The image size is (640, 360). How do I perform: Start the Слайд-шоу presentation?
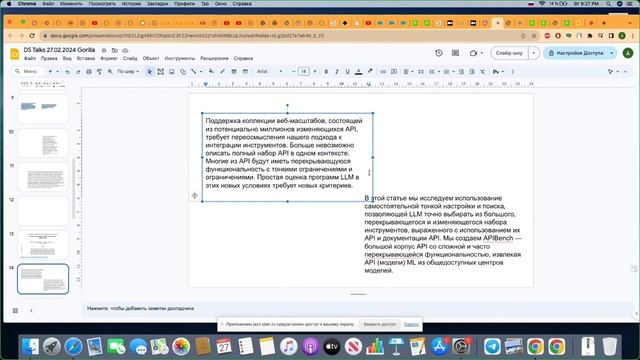pyautogui.click(x=509, y=53)
